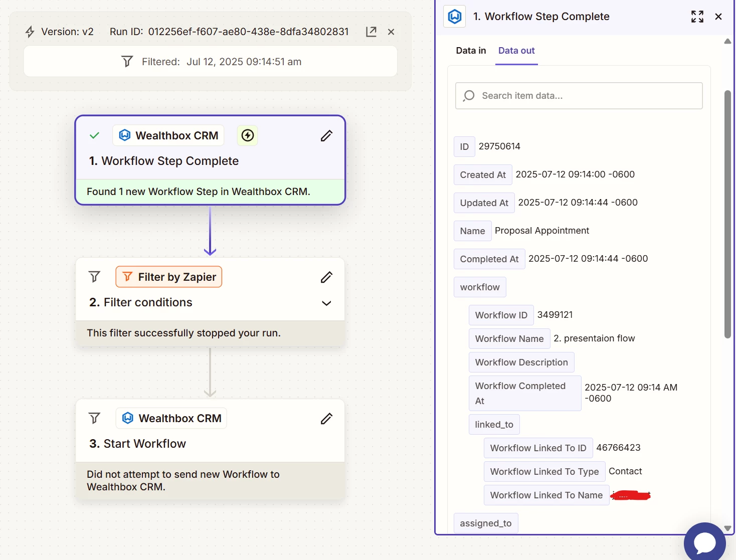Click Workflow Linked To Type label

[x=544, y=471]
